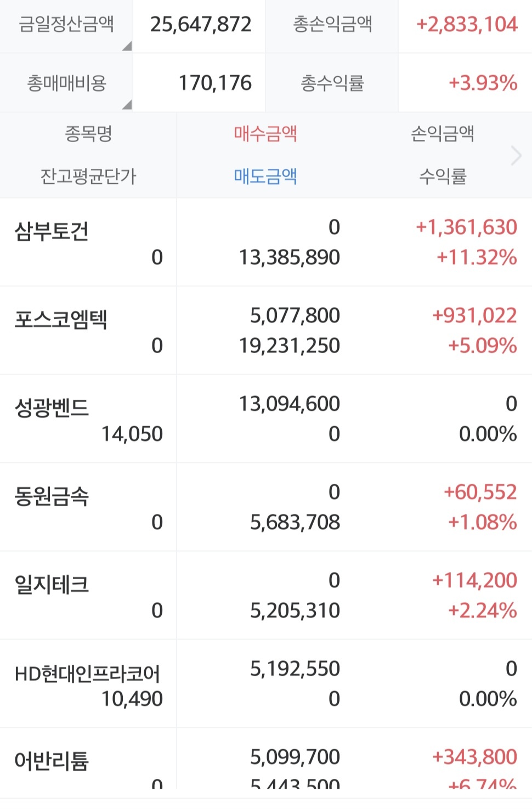The height and width of the screenshot is (809, 532).
Task: Tap the 일지테크 stock name
Action: tap(52, 585)
